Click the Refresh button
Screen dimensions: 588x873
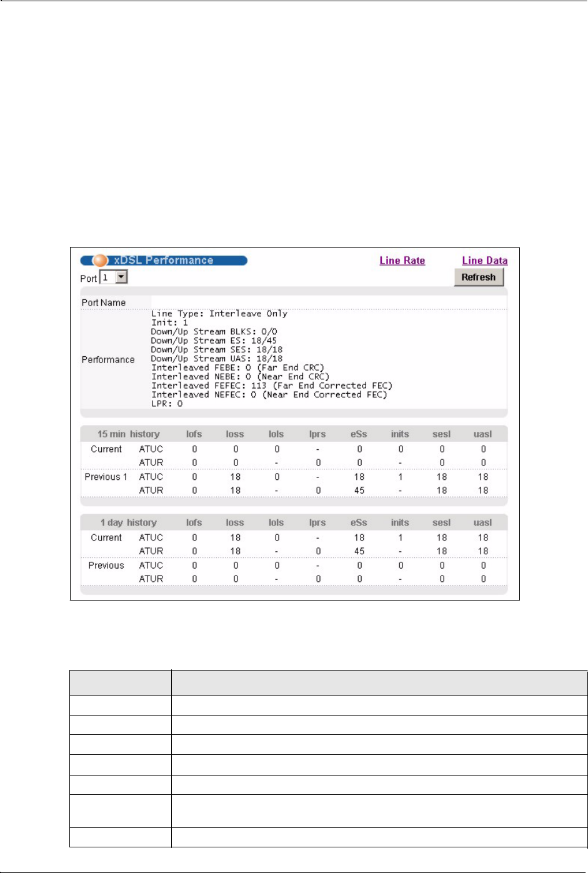coord(479,277)
